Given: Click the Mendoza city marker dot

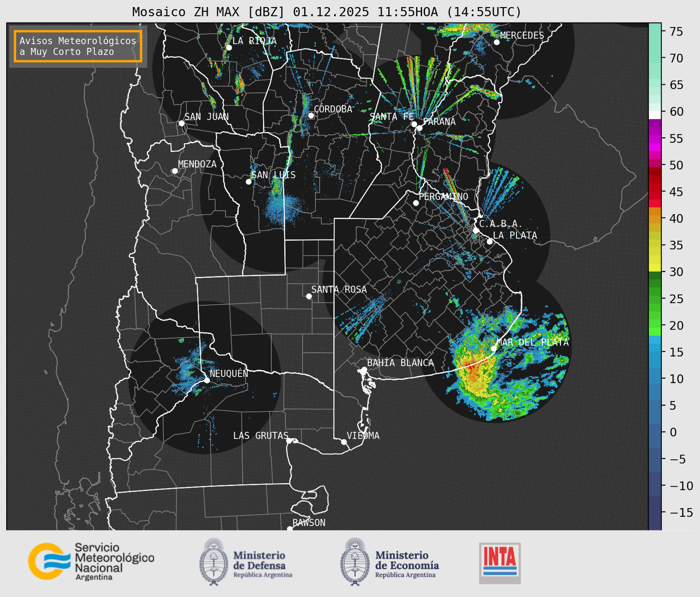Looking at the screenshot, I should tap(175, 171).
